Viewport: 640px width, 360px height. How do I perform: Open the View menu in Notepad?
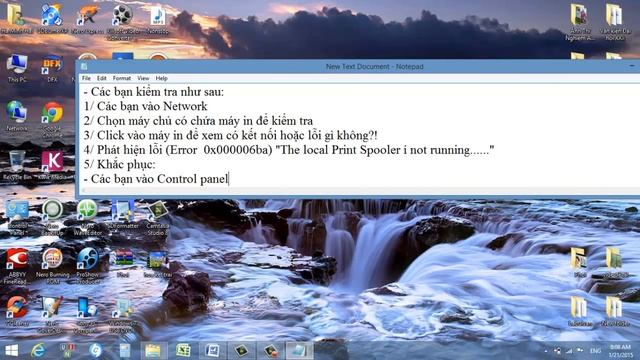point(143,78)
